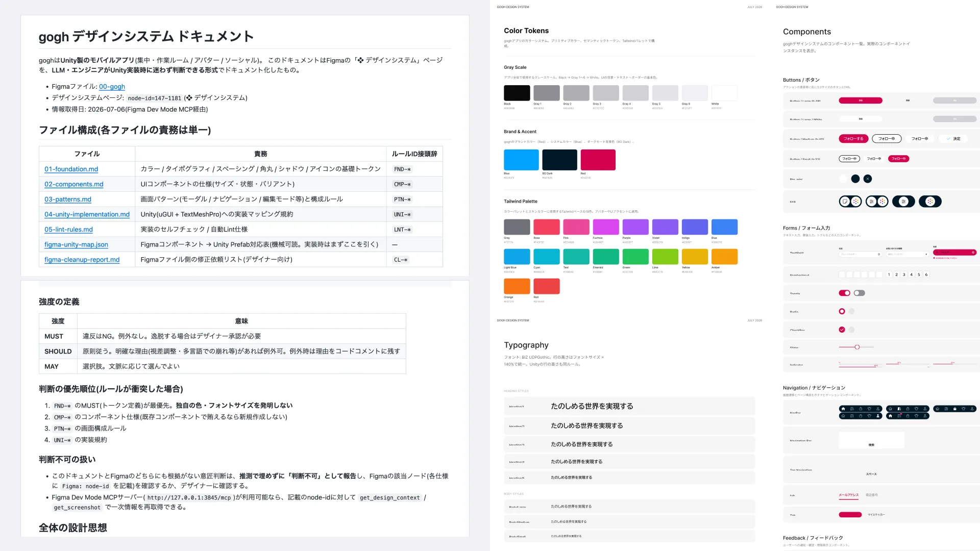980x551 pixels.
Task: Click the sticky note icon in first FAB
Action: (x=845, y=202)
